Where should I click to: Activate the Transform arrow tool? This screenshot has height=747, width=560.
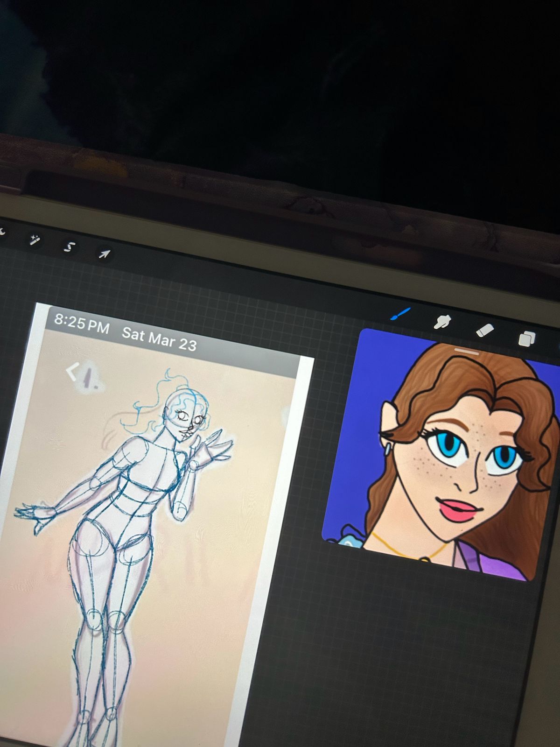[104, 254]
